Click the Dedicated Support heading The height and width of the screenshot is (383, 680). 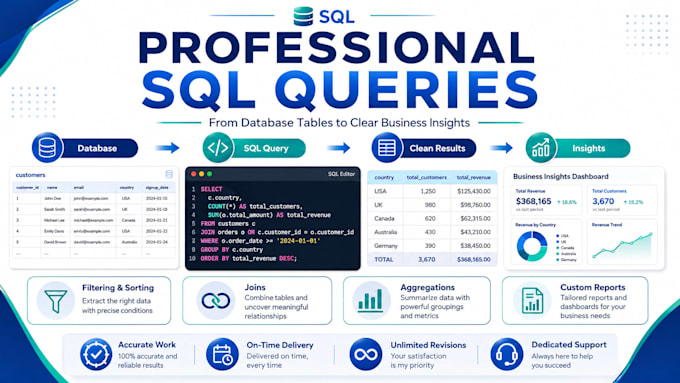click(569, 345)
